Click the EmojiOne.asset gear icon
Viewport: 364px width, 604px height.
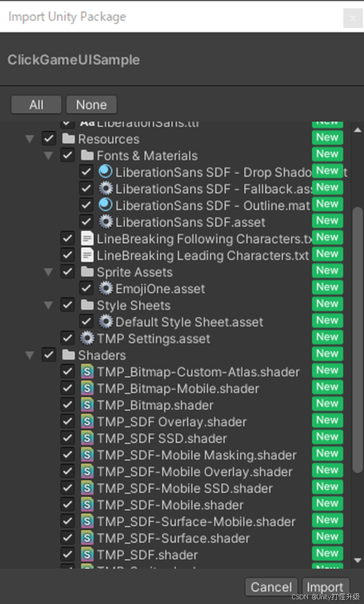click(x=106, y=288)
